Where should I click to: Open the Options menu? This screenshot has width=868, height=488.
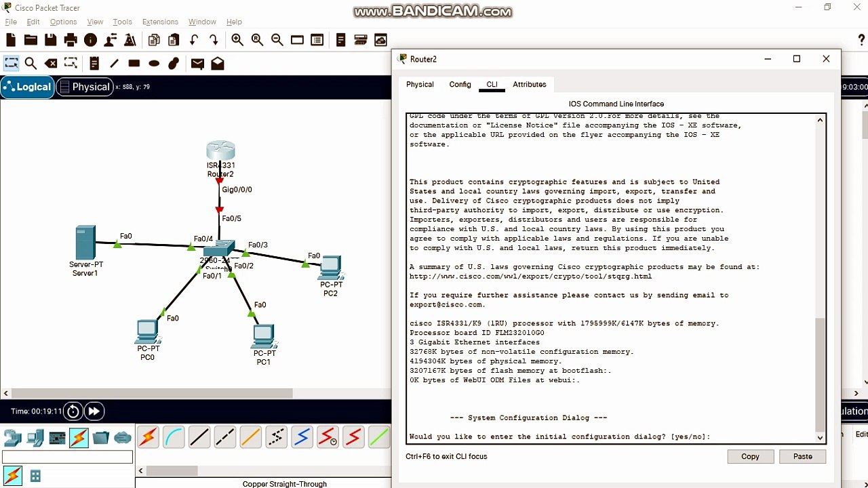tap(63, 22)
